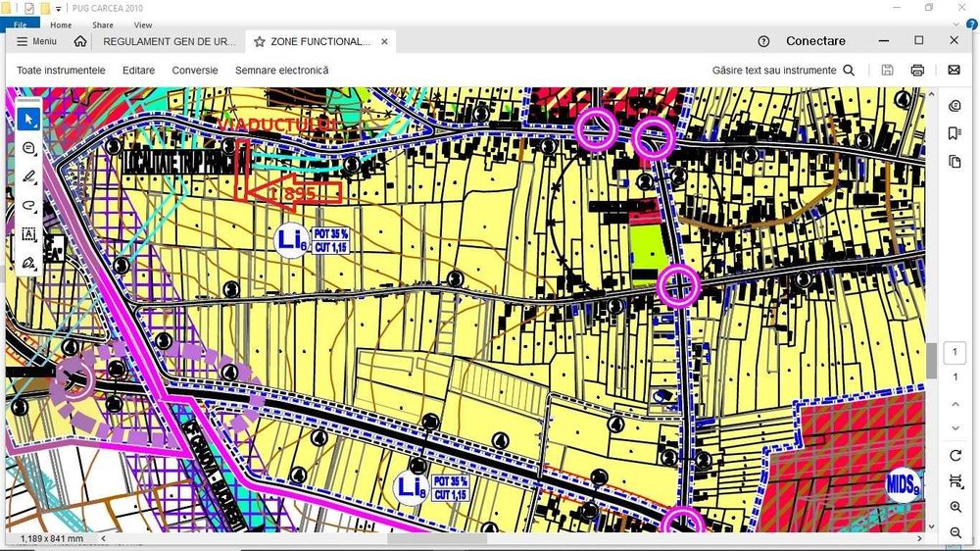Viewport: 980px width, 551px height.
Task: Print the document via printer icon
Action: click(x=917, y=70)
